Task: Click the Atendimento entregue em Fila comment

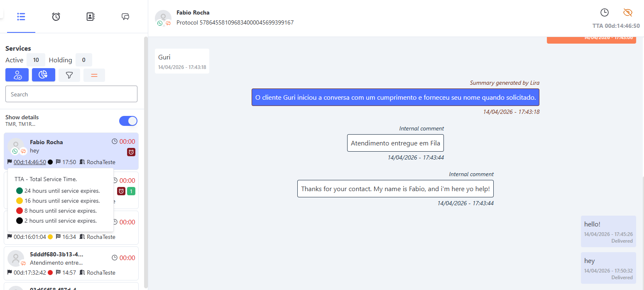Action: pyautogui.click(x=395, y=143)
